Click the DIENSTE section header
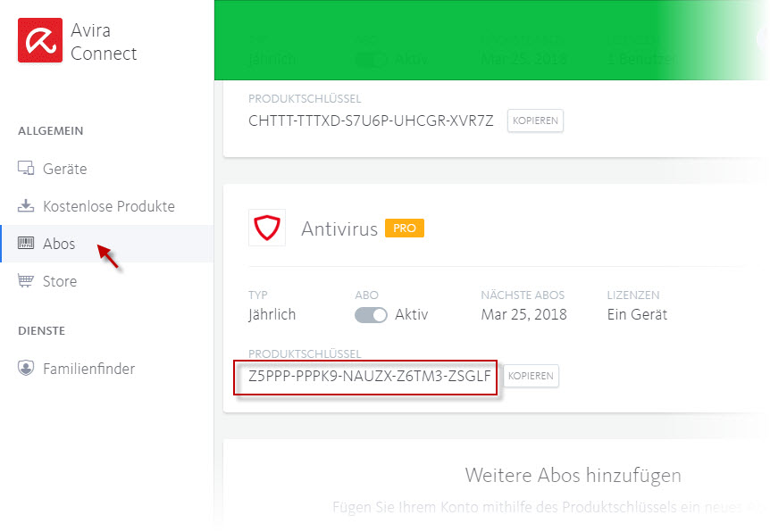This screenshot has width=770, height=532. pos(42,331)
